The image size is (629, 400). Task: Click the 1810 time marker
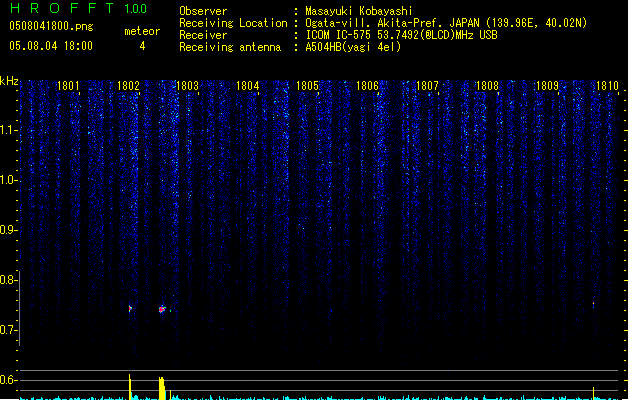[x=607, y=86]
